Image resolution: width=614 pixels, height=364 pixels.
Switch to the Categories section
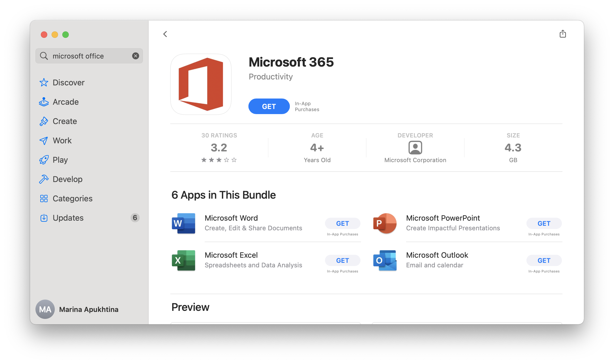pos(73,199)
